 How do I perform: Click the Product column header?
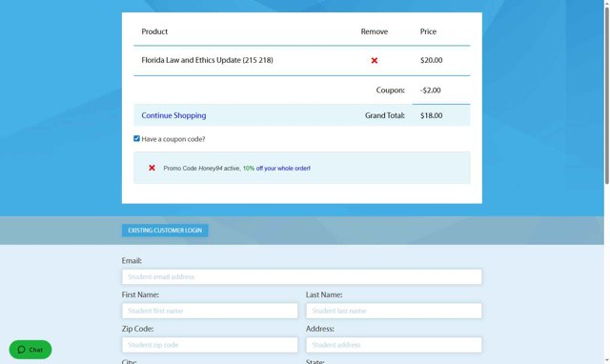tap(154, 31)
